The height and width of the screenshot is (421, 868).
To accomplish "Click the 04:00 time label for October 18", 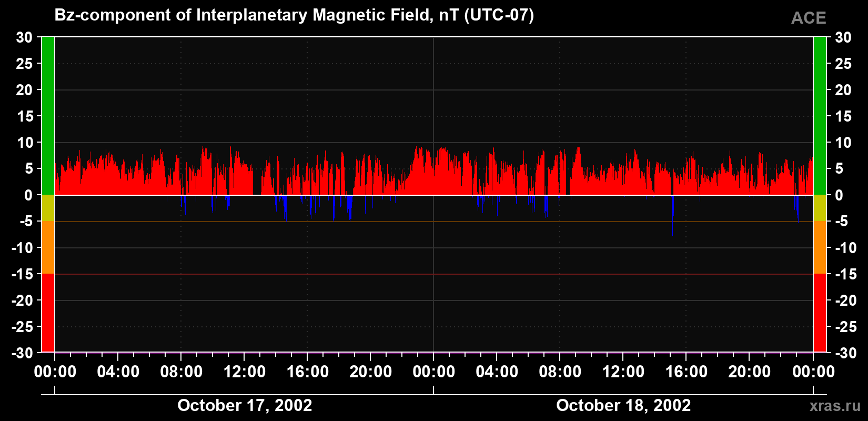I will click(497, 372).
